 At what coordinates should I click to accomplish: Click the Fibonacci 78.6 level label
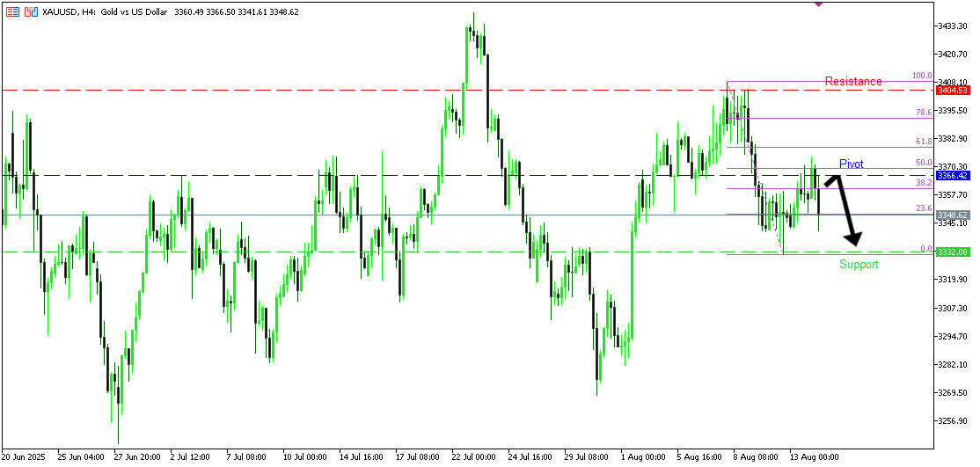pyautogui.click(x=923, y=112)
